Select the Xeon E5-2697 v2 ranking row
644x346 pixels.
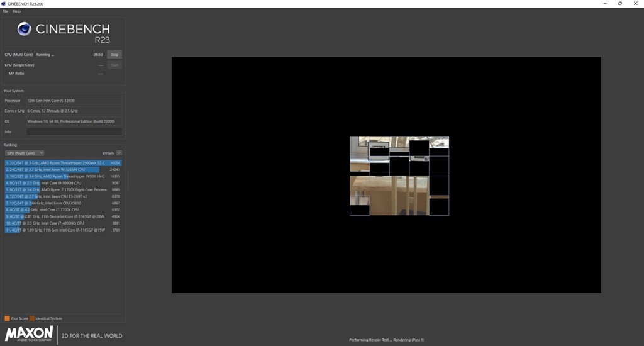pos(63,196)
